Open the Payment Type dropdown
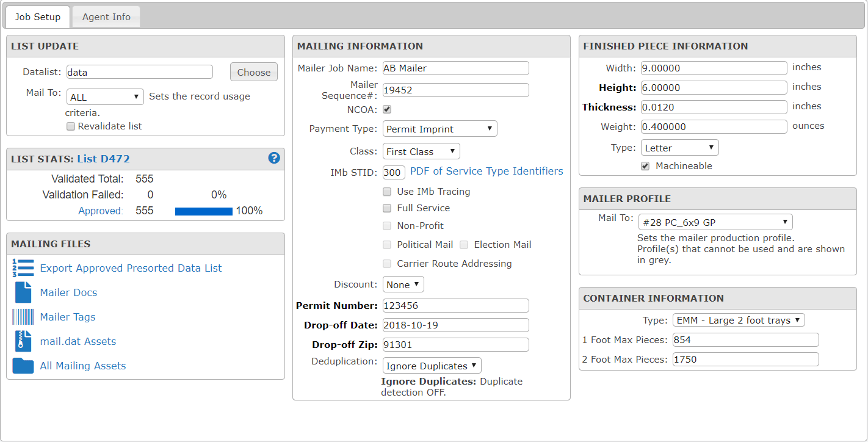Image resolution: width=868 pixels, height=442 pixels. click(439, 129)
